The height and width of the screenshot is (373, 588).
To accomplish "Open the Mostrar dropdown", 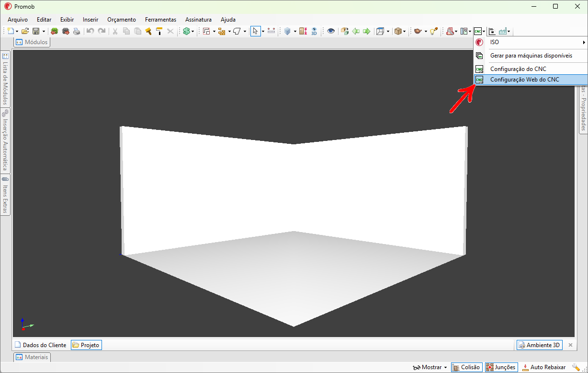I will coord(430,367).
